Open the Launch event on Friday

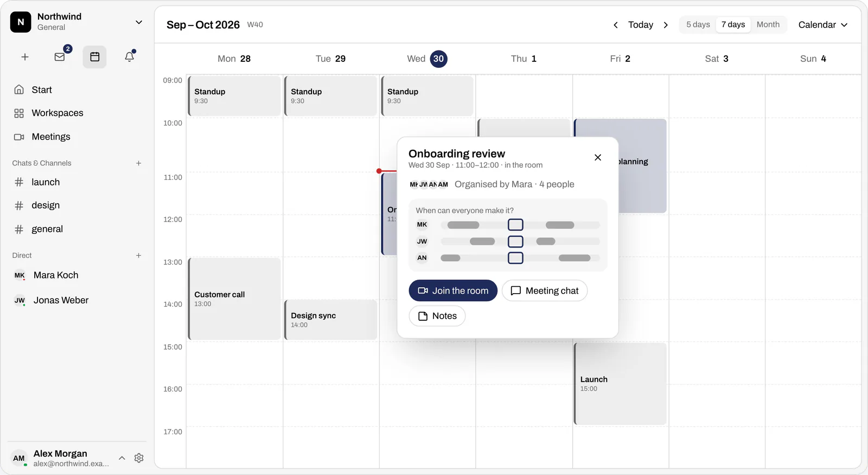(x=621, y=384)
